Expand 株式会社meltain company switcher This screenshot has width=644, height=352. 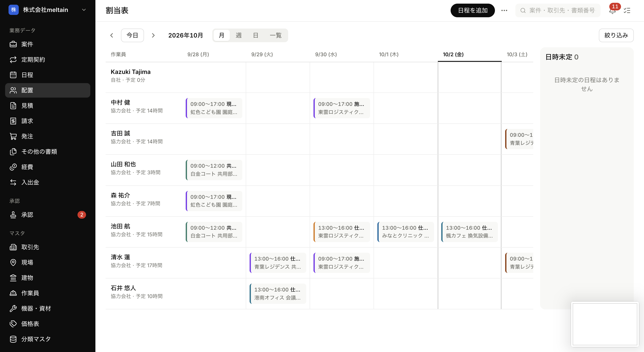[47, 10]
